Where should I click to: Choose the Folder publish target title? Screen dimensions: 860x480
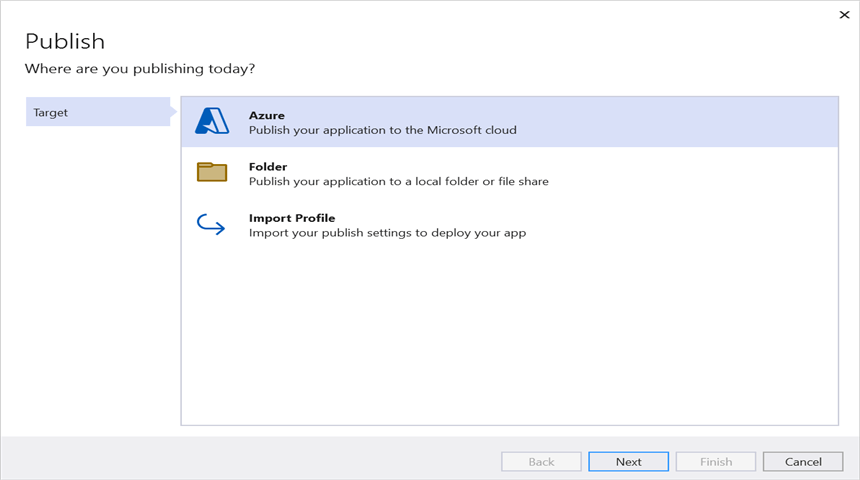[268, 166]
